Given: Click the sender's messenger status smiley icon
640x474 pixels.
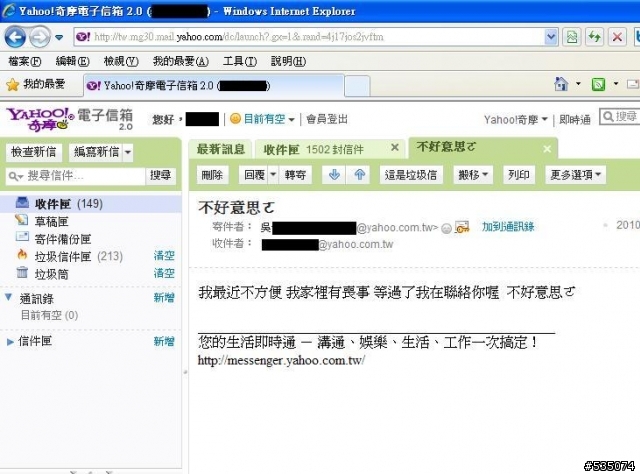Looking at the screenshot, I should coord(447,228).
